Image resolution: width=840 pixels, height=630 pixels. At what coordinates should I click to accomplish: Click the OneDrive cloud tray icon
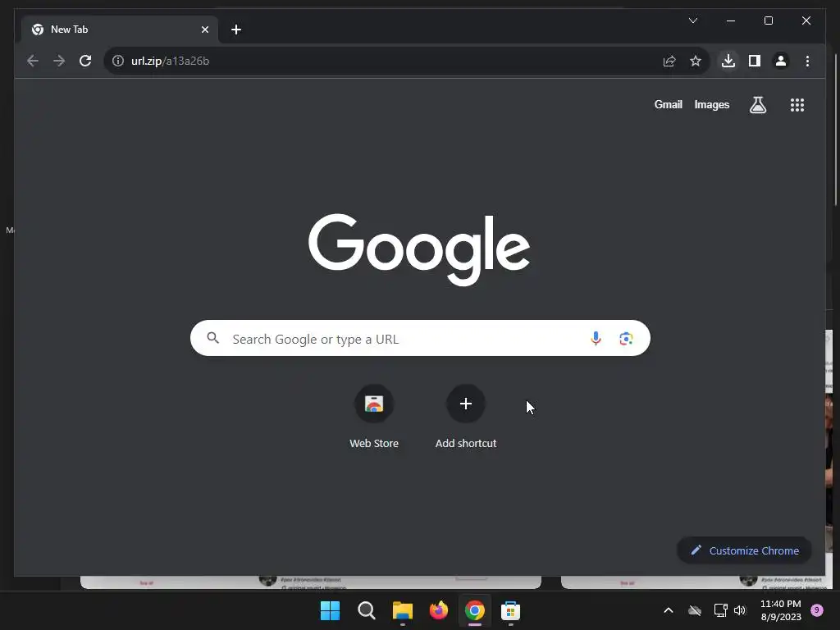695,610
